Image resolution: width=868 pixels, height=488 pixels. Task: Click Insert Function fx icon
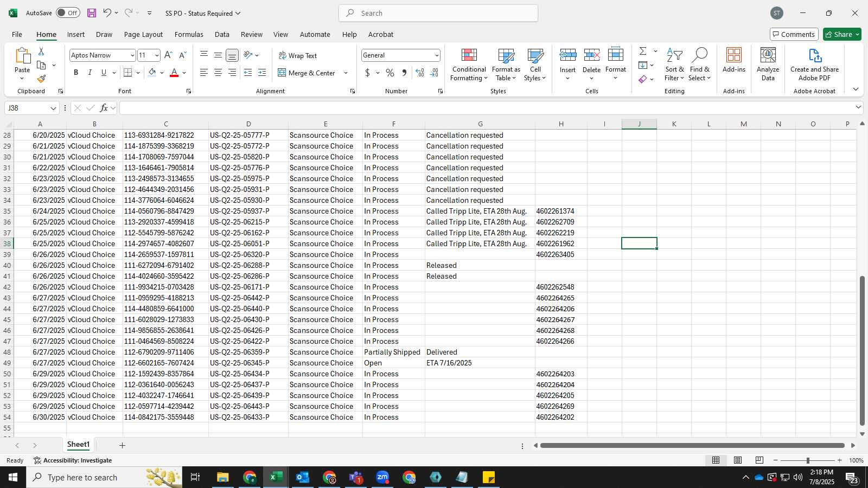[x=104, y=108]
